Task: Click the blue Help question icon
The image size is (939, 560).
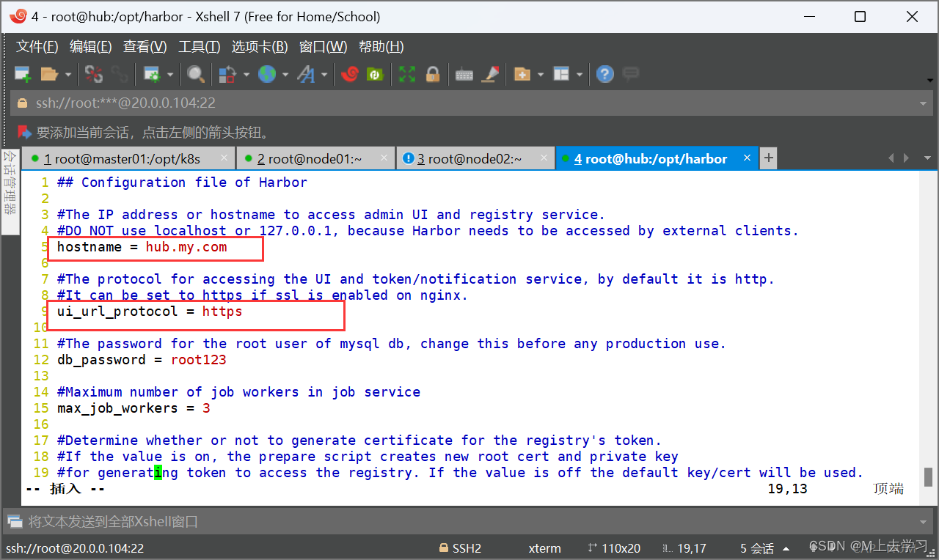Action: click(x=604, y=74)
